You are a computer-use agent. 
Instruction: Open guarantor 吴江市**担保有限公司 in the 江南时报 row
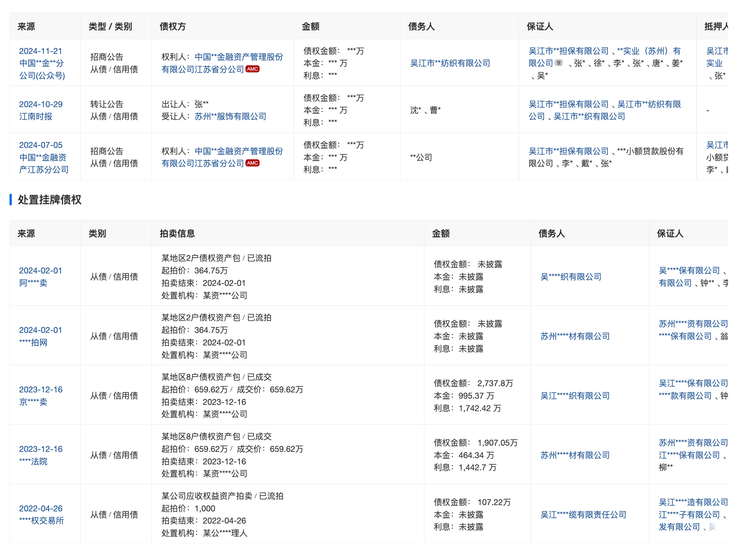tap(569, 104)
